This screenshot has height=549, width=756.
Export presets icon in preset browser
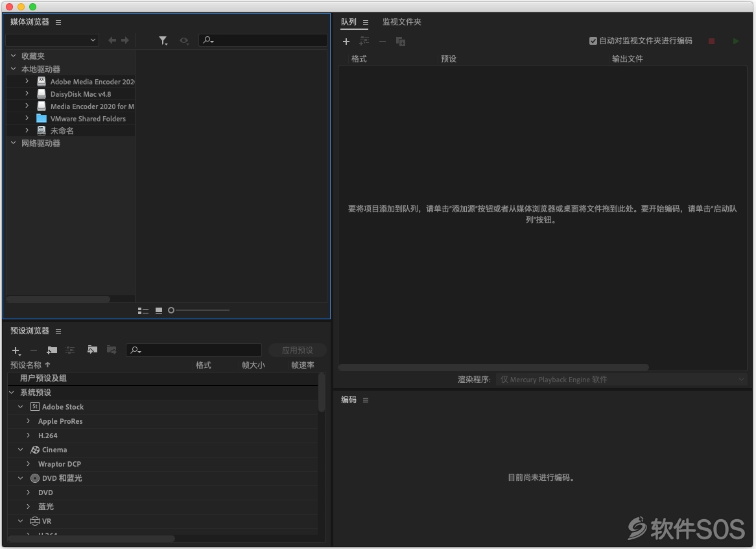pyautogui.click(x=112, y=350)
